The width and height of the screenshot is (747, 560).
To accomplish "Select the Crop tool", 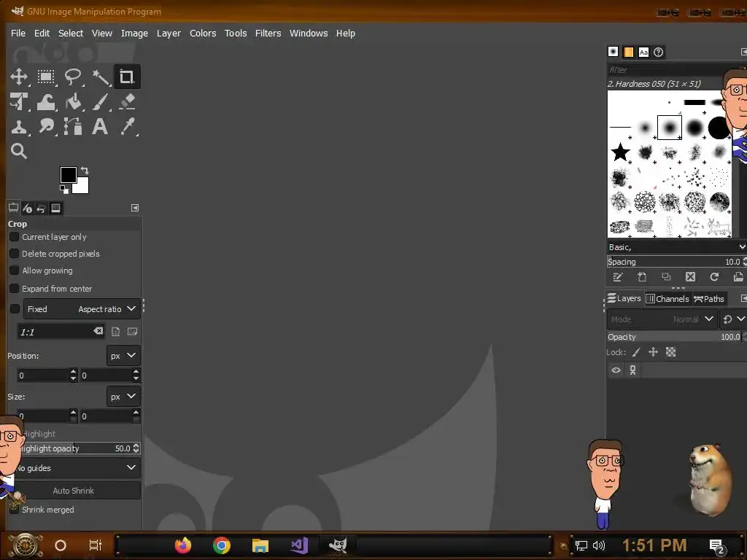I will tap(127, 77).
